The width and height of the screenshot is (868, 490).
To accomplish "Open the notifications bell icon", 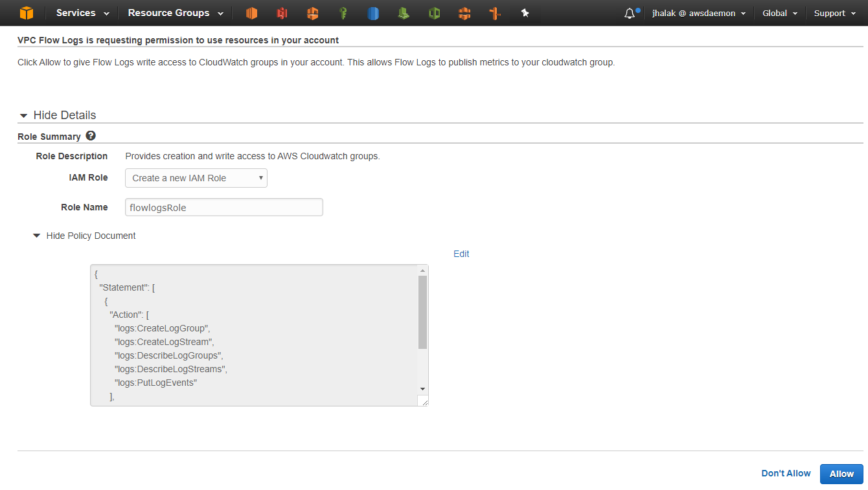I will (630, 13).
